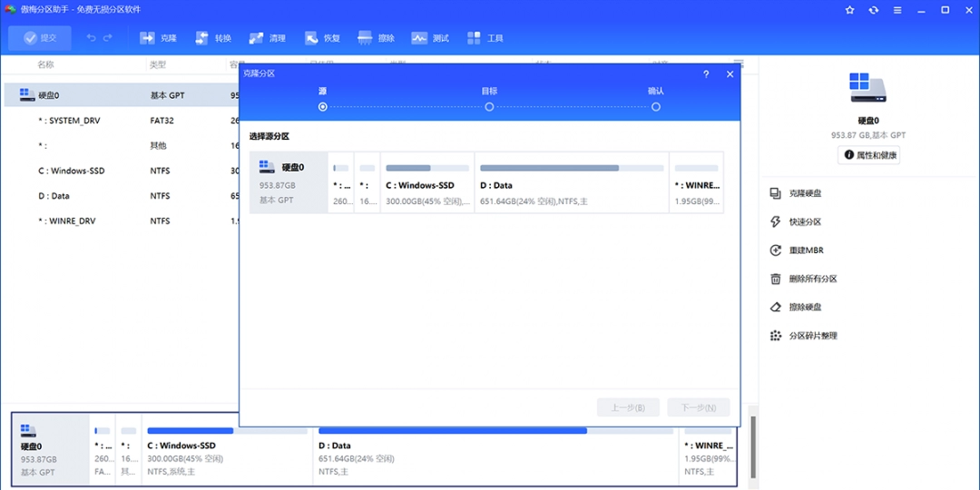Click the help question mark in clone dialog
This screenshot has width=980, height=490.
[x=706, y=74]
